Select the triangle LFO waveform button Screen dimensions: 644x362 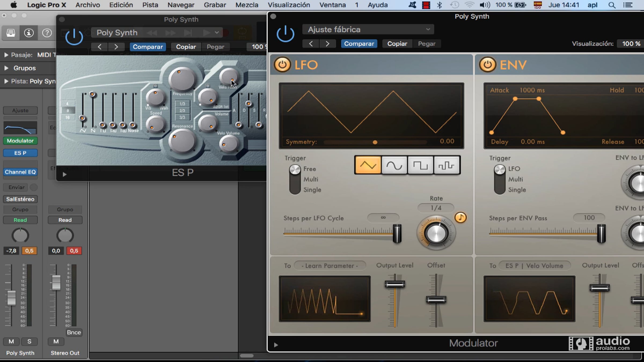[368, 165]
